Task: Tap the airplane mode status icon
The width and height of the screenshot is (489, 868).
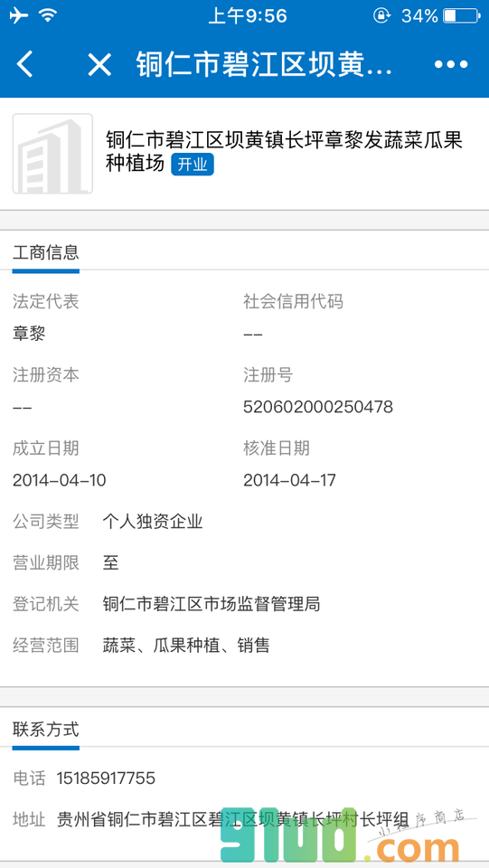Action: 18,15
